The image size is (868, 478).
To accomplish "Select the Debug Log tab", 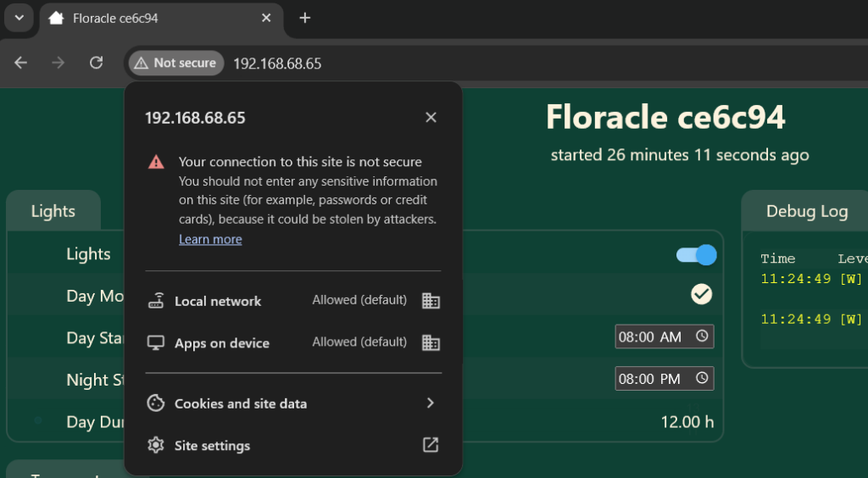I will 807,211.
